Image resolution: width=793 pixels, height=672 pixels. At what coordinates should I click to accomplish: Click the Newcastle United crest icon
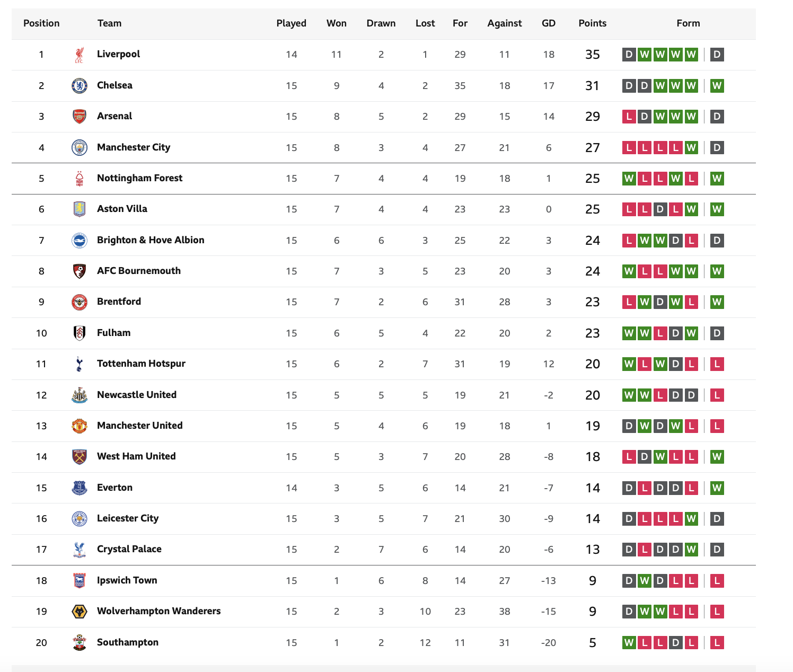click(79, 395)
